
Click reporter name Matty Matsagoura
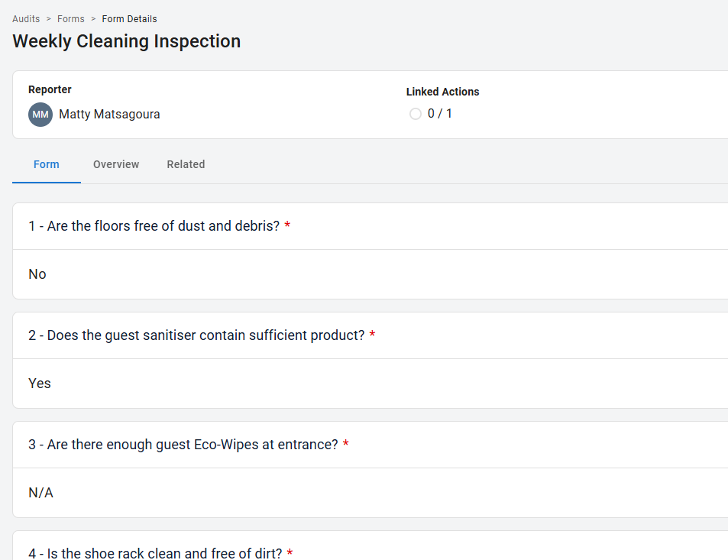pyautogui.click(x=109, y=115)
